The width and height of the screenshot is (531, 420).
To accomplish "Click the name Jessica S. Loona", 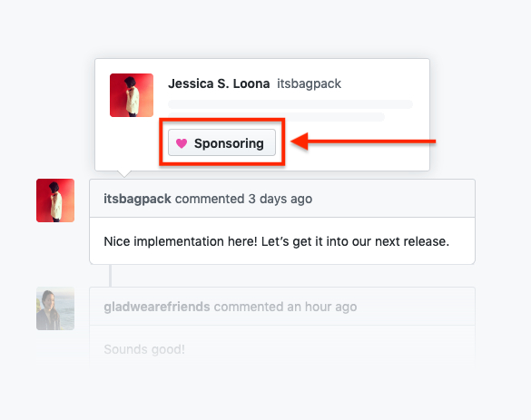I will coord(219,83).
